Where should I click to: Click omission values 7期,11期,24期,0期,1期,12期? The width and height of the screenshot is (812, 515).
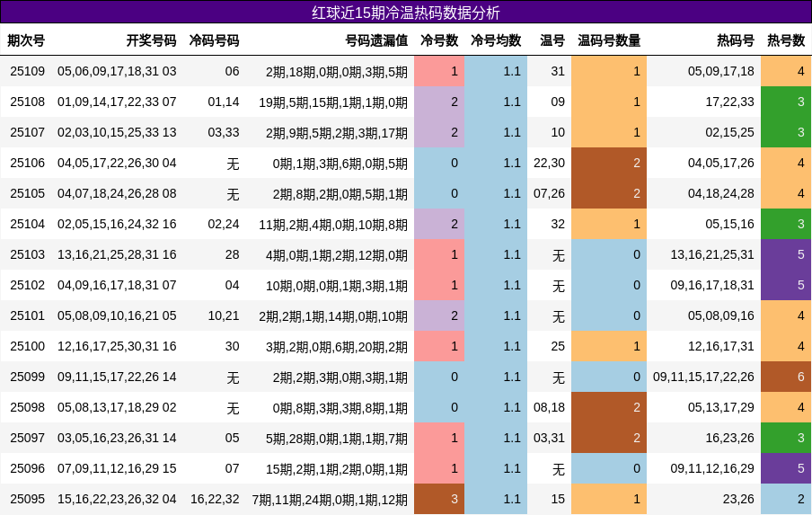tap(330, 500)
